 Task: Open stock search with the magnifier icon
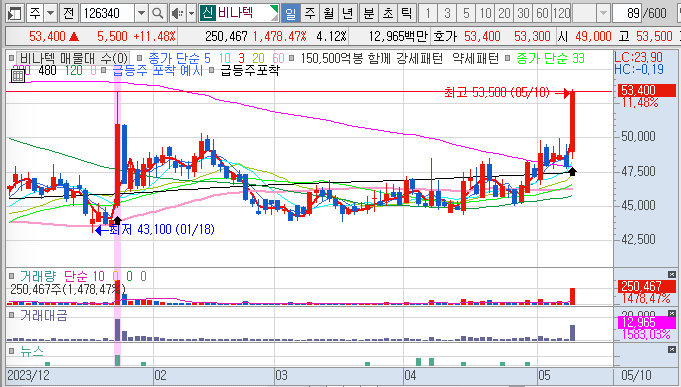[158, 13]
